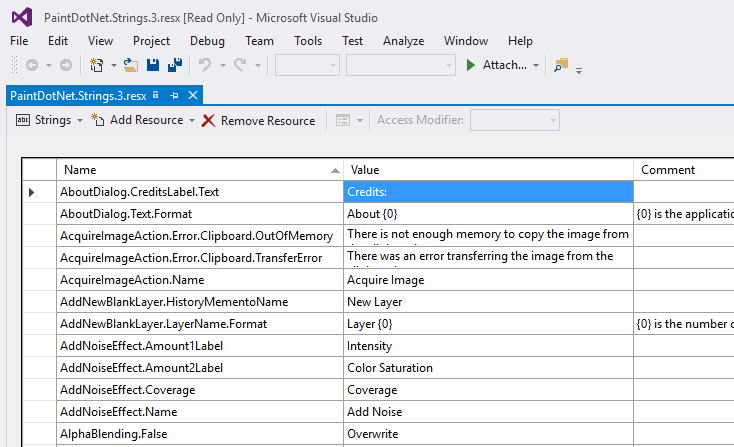Click the Add Noise value cell
The height and width of the screenshot is (447, 734).
488,412
